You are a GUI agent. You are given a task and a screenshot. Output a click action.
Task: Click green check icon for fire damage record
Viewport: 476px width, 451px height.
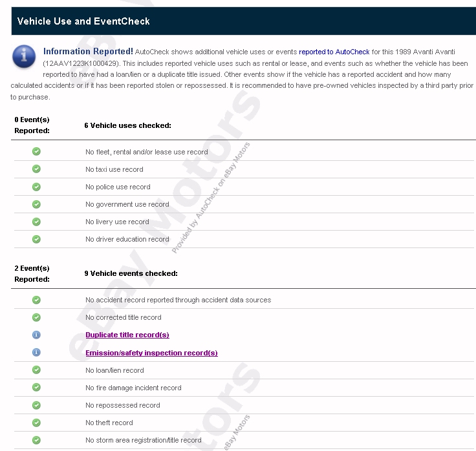tap(36, 388)
